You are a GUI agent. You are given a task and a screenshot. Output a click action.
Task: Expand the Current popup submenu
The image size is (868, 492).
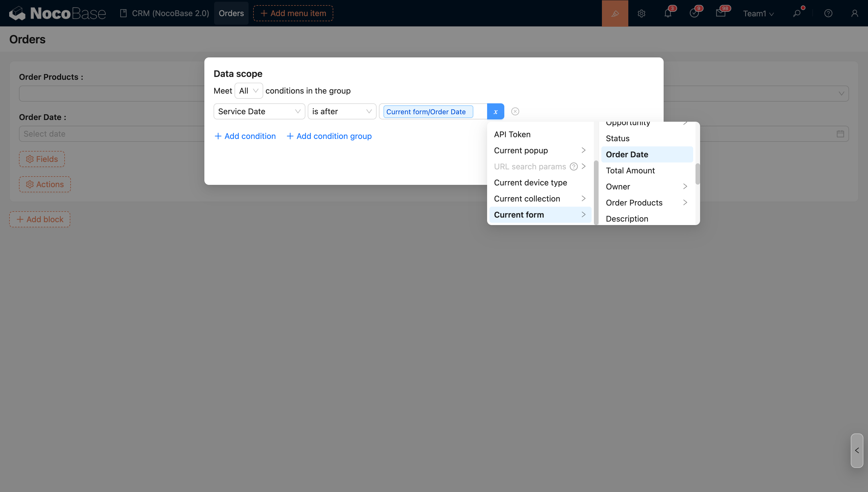point(540,150)
